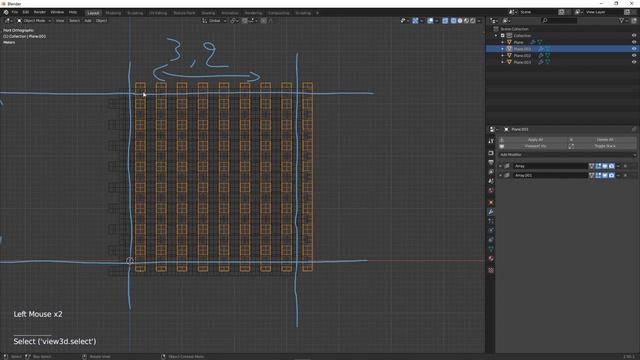Open the Active Tool properties tab

(x=491, y=141)
